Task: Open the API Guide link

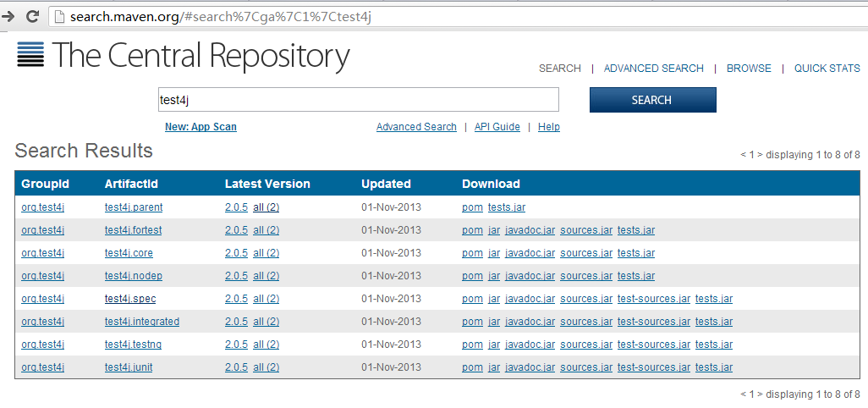Action: (x=497, y=127)
